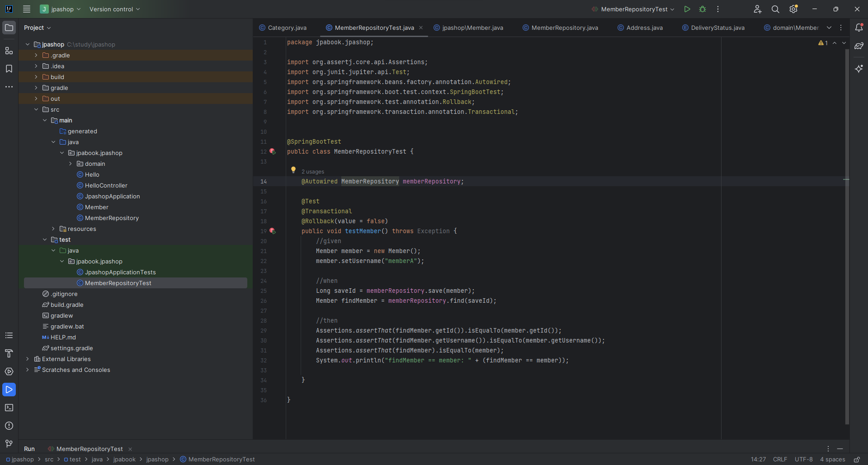Expand the .gradle folder
This screenshot has width=868, height=465.
[x=36, y=55]
